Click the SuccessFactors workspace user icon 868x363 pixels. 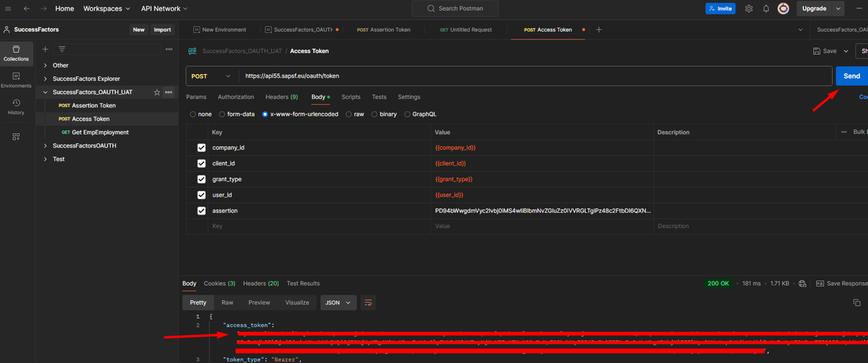[7, 29]
